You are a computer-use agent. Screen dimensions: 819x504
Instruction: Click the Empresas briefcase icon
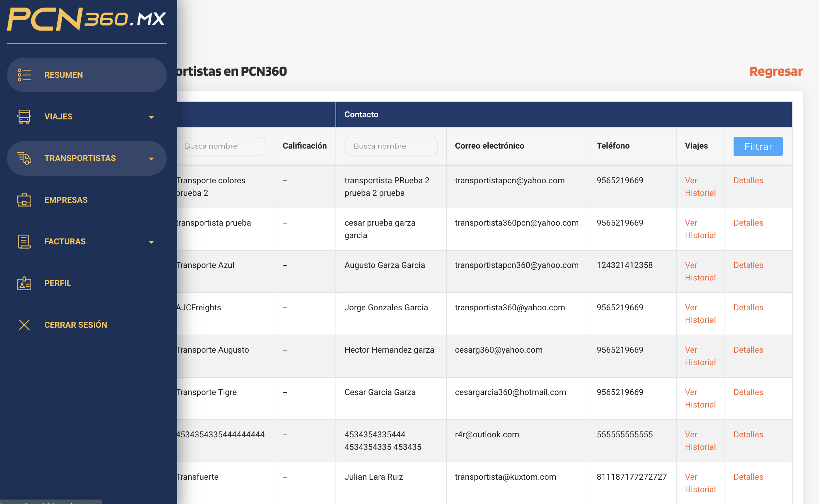click(x=24, y=200)
